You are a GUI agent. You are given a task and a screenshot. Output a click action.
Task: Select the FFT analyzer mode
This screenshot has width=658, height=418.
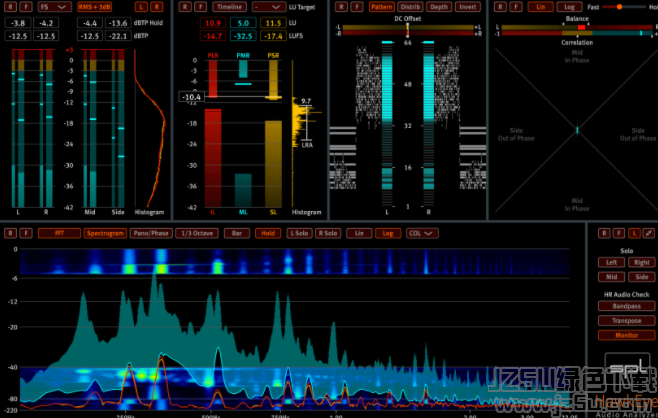[x=59, y=233]
